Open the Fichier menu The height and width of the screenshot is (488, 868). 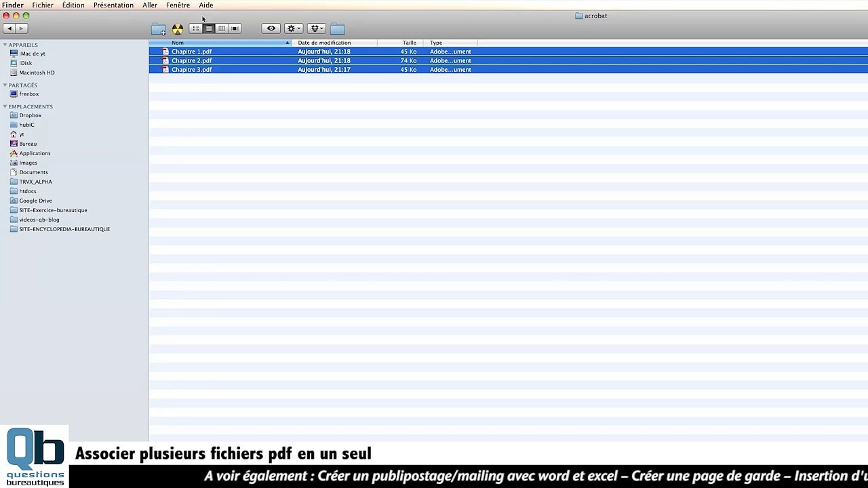click(x=43, y=5)
